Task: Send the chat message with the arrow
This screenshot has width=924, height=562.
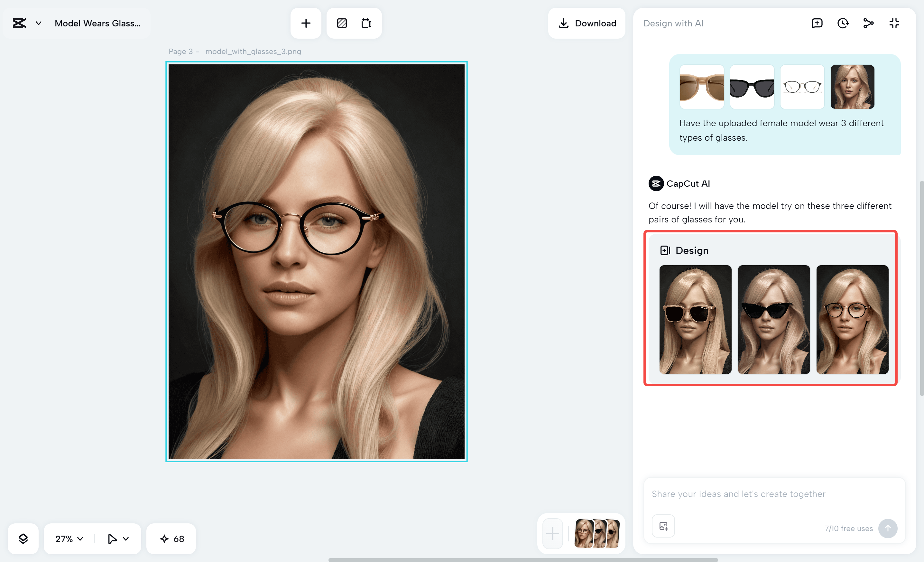Action: point(888,528)
